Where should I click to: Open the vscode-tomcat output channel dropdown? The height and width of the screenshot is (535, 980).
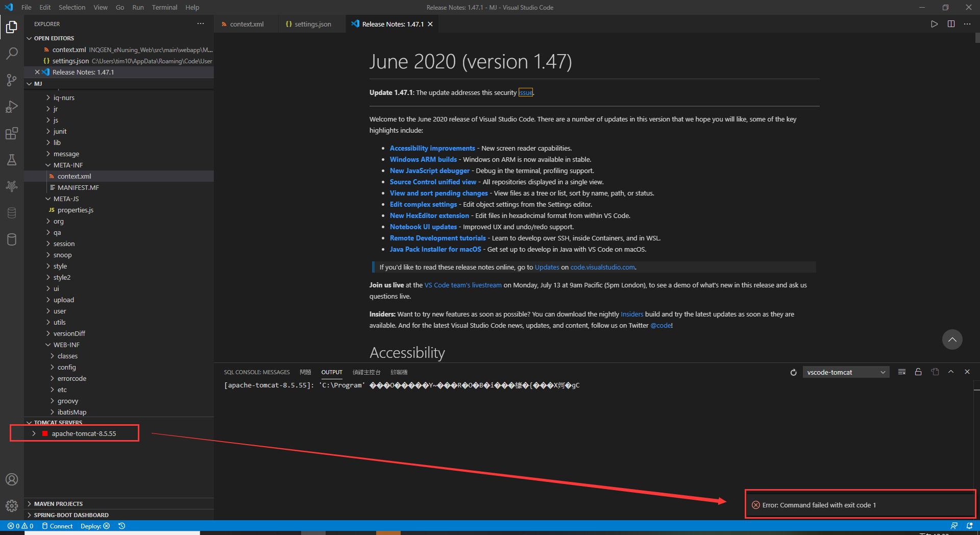846,372
